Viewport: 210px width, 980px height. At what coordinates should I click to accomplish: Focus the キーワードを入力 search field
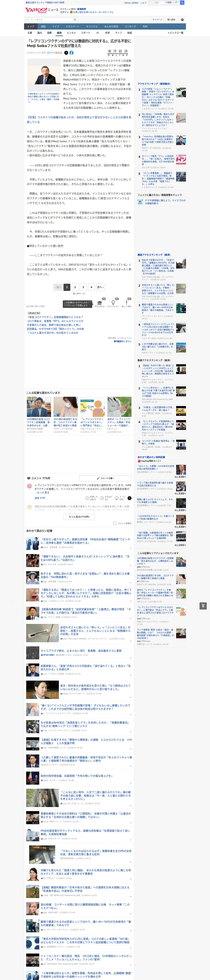49,20
